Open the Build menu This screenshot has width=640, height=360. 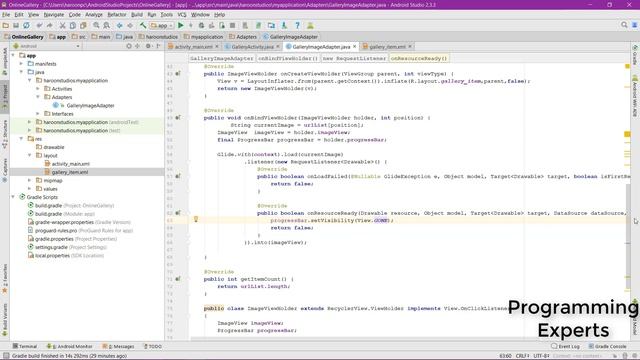137,15
